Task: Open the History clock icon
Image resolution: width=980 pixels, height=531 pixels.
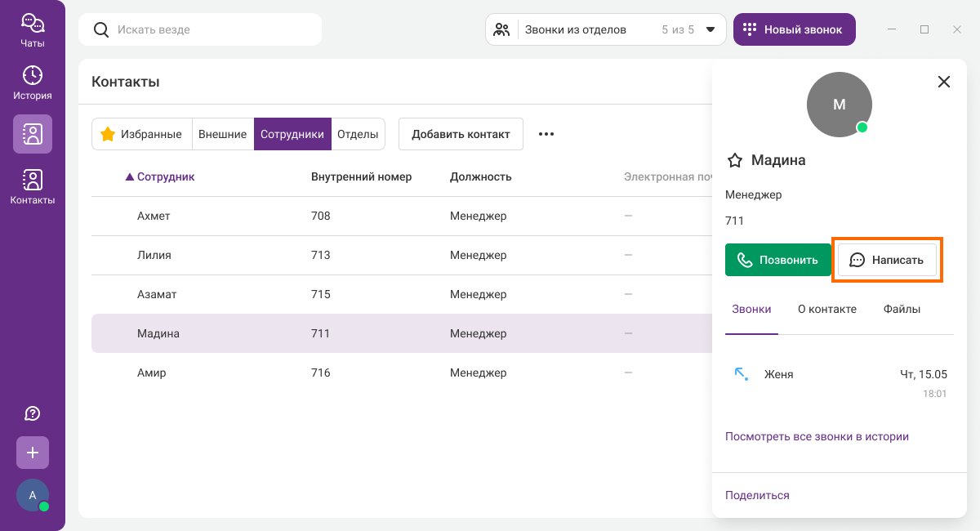Action: 33,83
